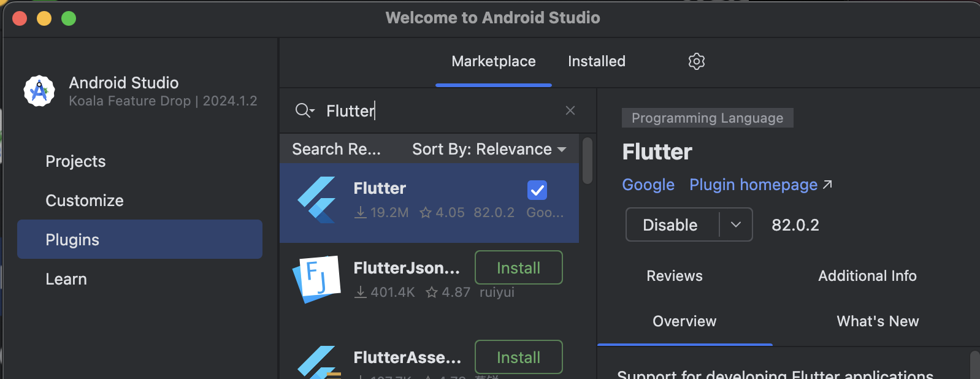Image resolution: width=980 pixels, height=379 pixels.
Task: Click the FlutterJson 401.4K downloads count
Action: click(385, 292)
